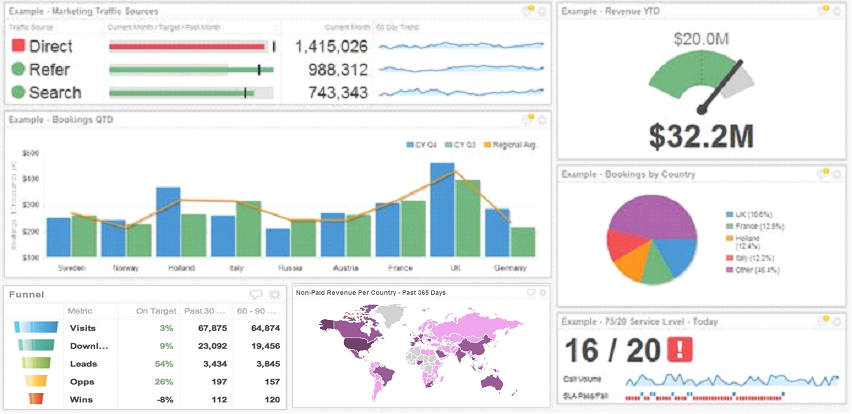Image resolution: width=852 pixels, height=414 pixels.
Task: Click red exclamation alert in Service Level
Action: (679, 352)
